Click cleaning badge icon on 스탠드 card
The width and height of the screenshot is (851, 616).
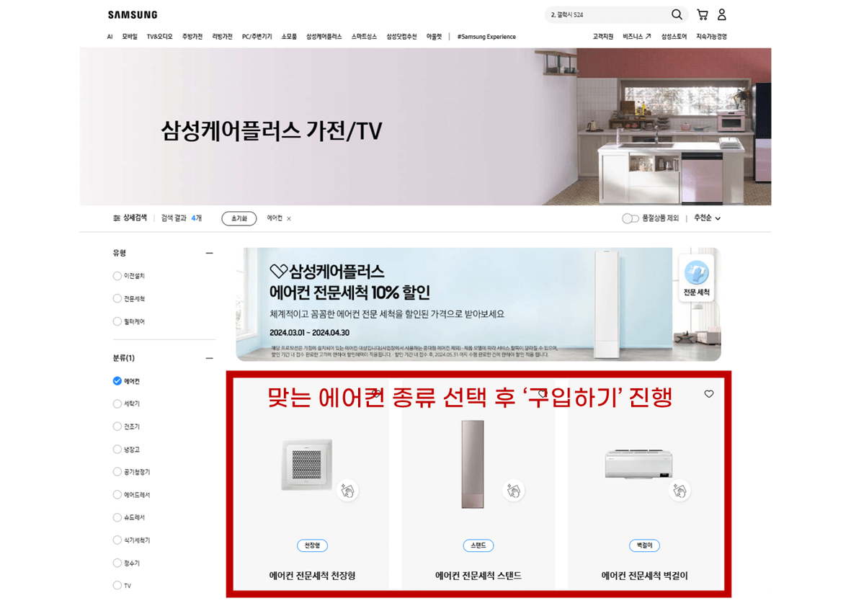[514, 491]
